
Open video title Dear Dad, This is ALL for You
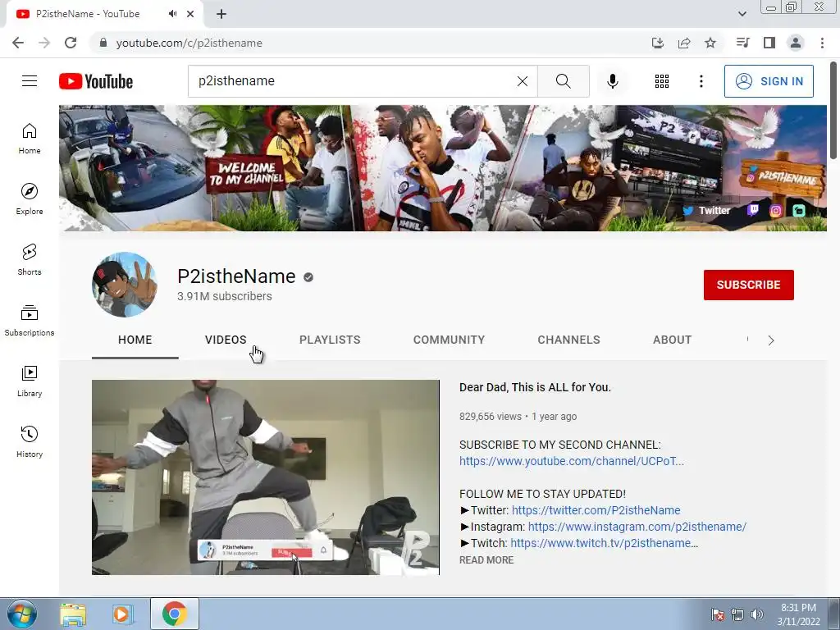pos(535,387)
